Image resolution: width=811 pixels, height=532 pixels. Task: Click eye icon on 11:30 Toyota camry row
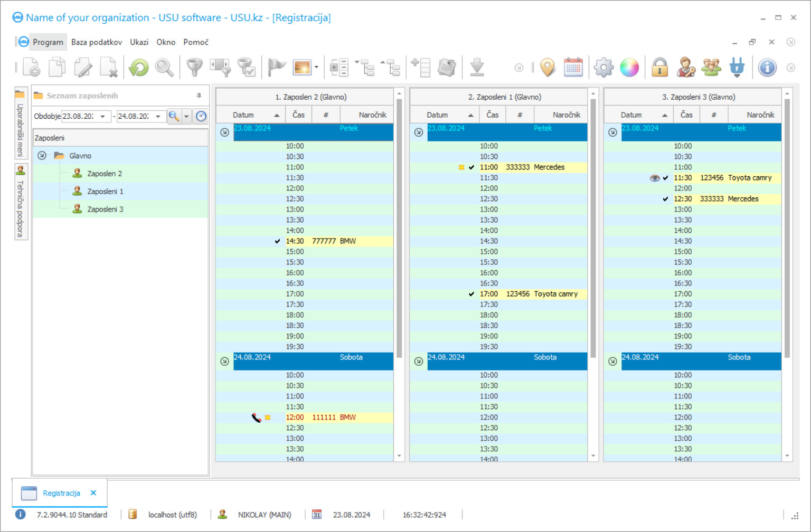point(654,178)
